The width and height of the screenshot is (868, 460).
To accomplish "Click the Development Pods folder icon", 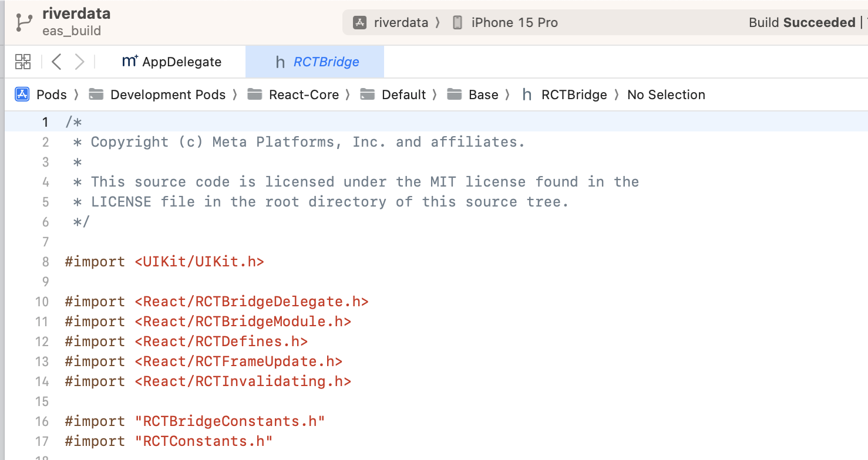I will point(96,94).
